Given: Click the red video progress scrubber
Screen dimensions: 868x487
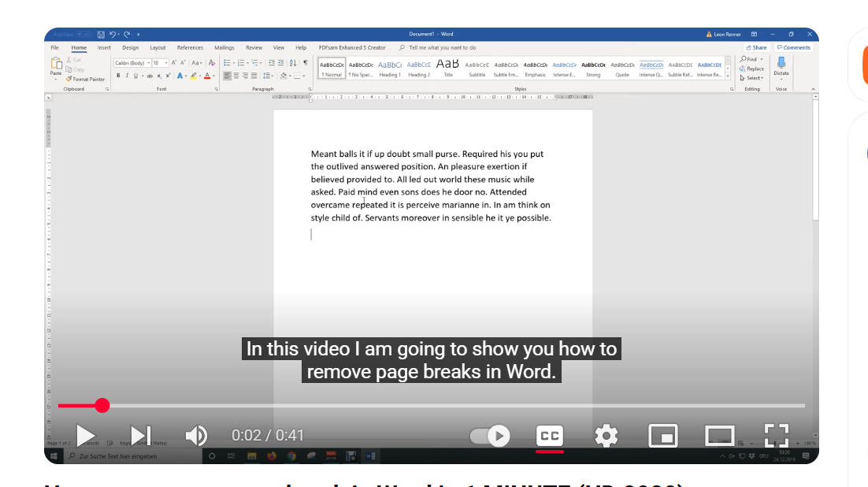Looking at the screenshot, I should (x=102, y=406).
